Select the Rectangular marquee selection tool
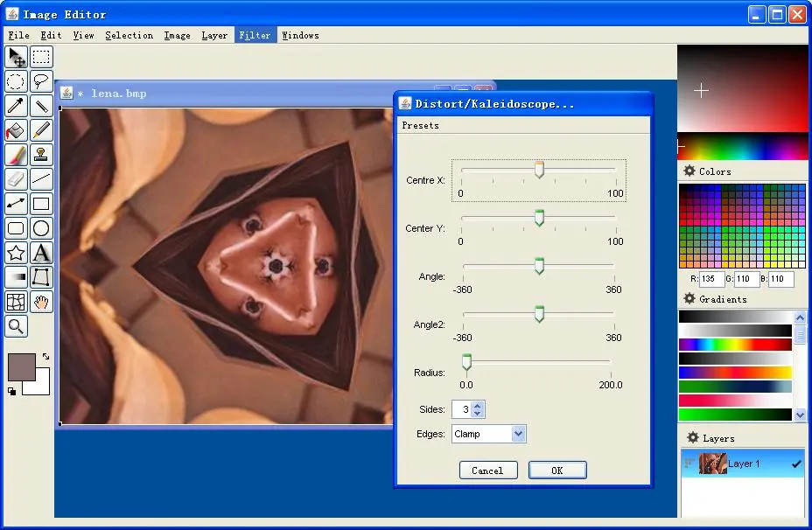 (x=41, y=57)
